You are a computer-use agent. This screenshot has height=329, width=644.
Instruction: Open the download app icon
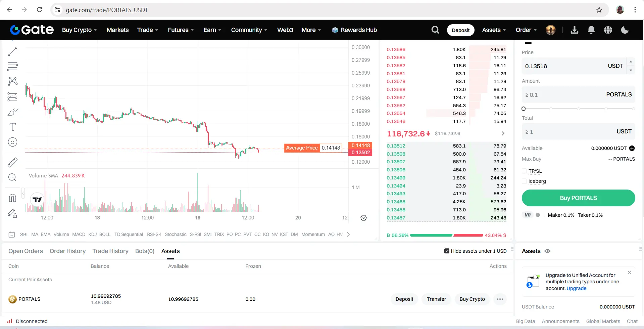point(575,30)
